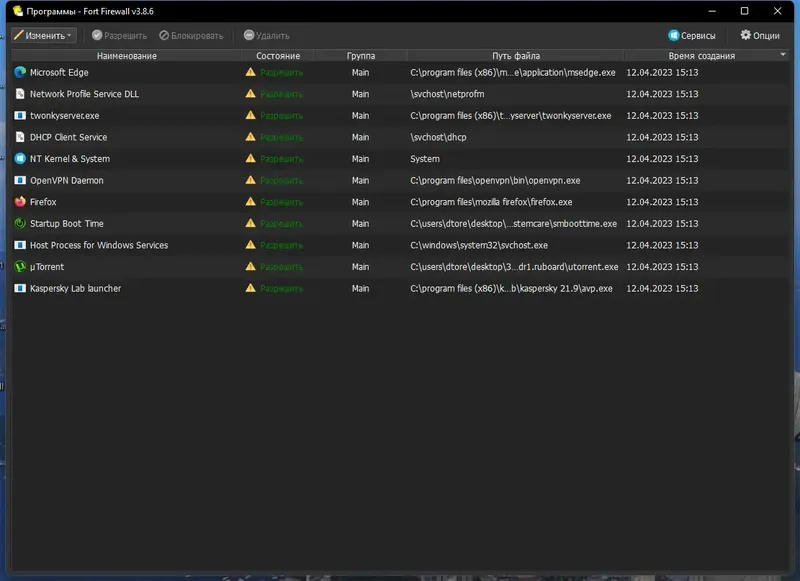Click the Firefox app icon
The width and height of the screenshot is (800, 581).
point(20,202)
